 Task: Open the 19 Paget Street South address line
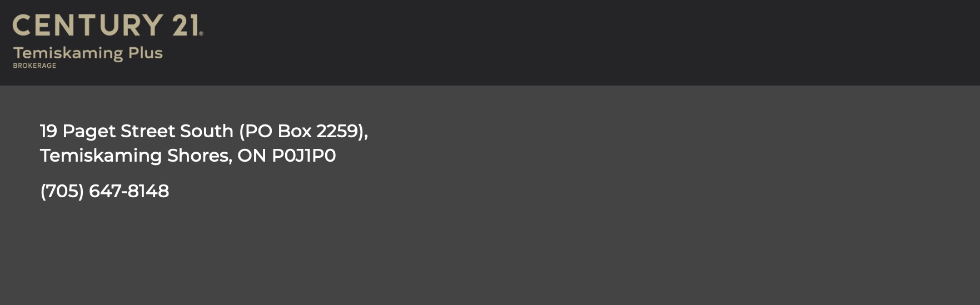pyautogui.click(x=204, y=131)
